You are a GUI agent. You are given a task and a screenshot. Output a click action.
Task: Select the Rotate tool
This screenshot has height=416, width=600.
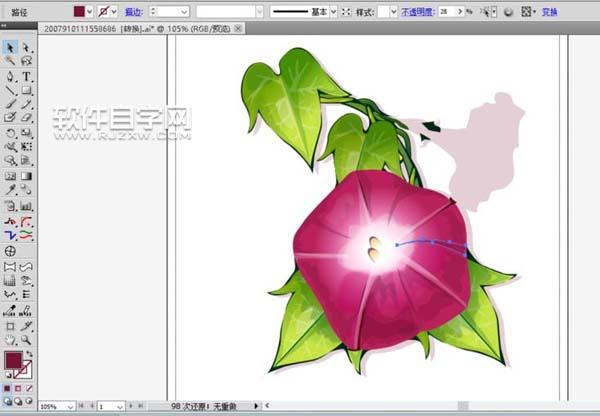coord(10,133)
